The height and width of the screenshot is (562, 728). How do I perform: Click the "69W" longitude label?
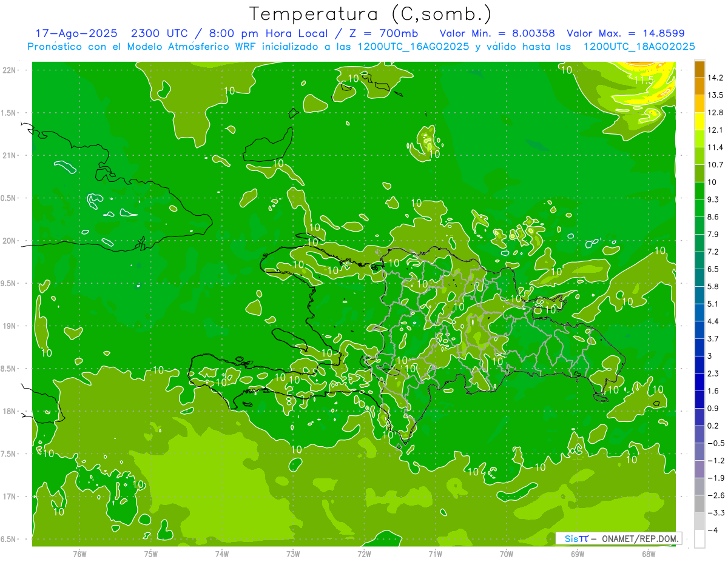tap(578, 554)
